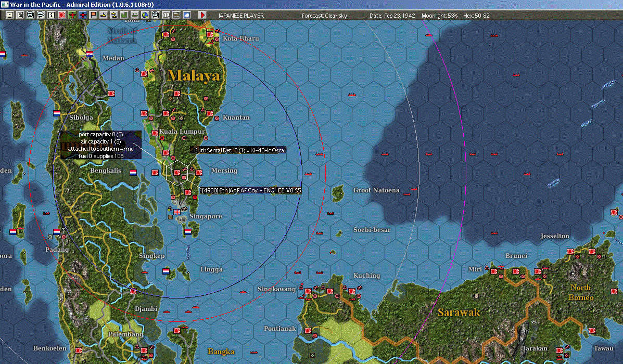Click the Hex: 50 82 coordinates text

(x=476, y=16)
